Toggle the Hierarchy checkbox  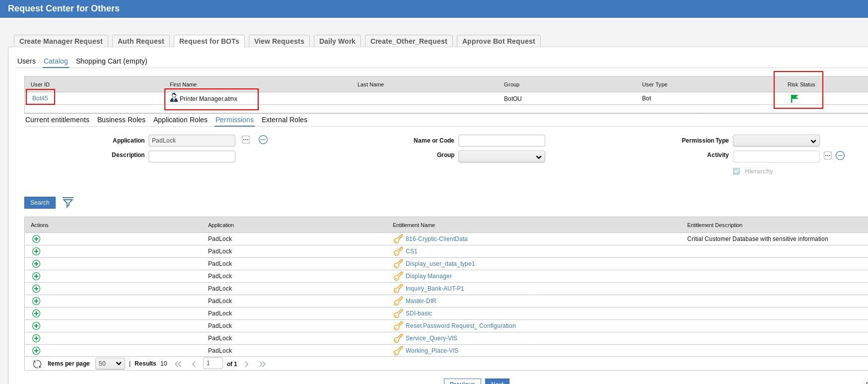[736, 171]
